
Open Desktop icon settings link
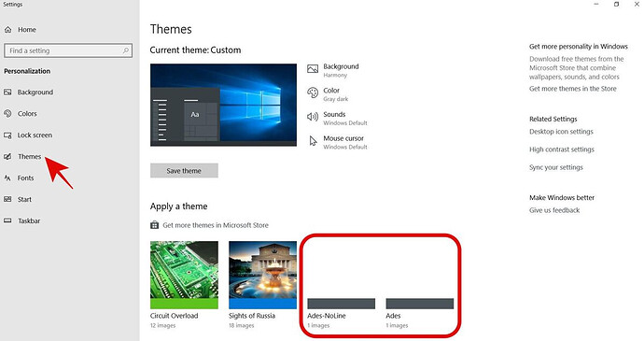coord(561,132)
